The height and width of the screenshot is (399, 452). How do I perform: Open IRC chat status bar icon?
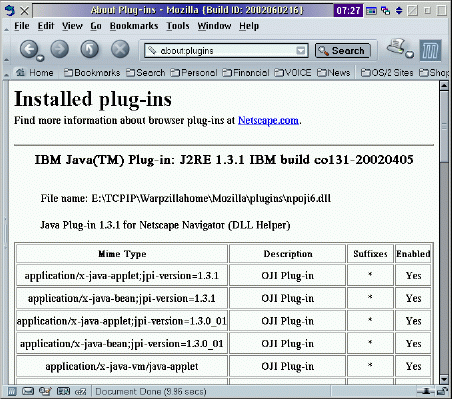tap(81, 392)
